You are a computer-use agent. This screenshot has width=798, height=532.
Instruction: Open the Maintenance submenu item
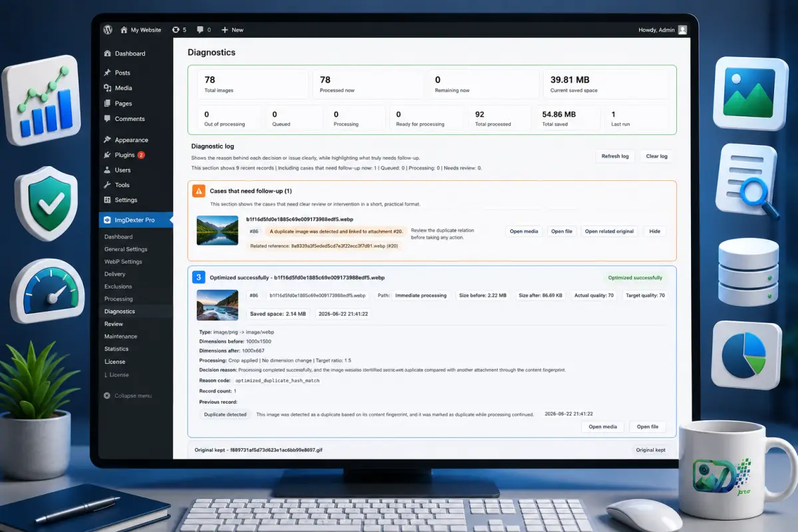(x=120, y=336)
